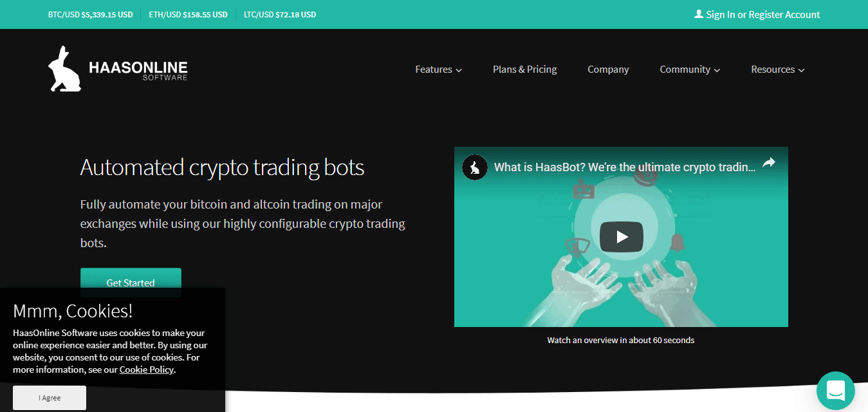
Task: Click the LTC/USD price ticker
Action: pos(280,14)
